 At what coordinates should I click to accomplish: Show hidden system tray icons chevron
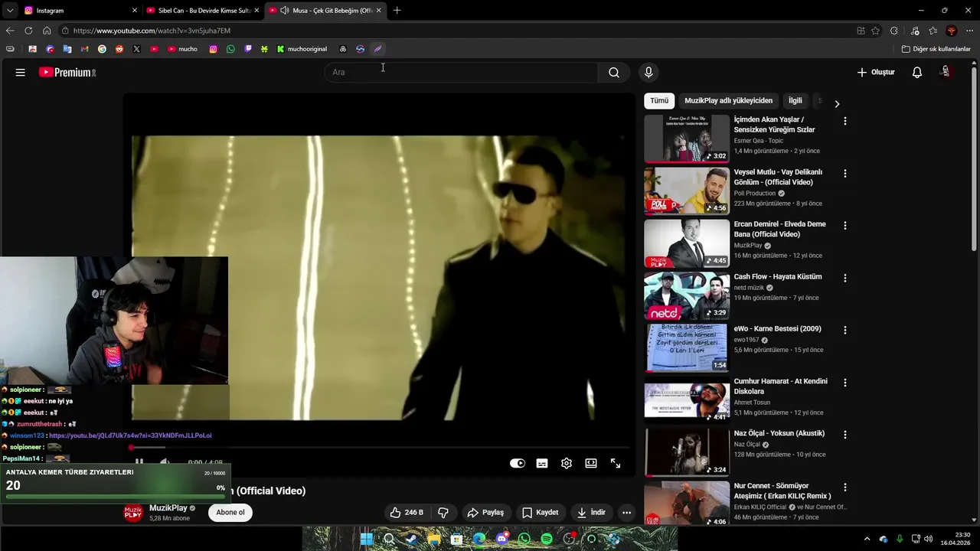coord(867,539)
